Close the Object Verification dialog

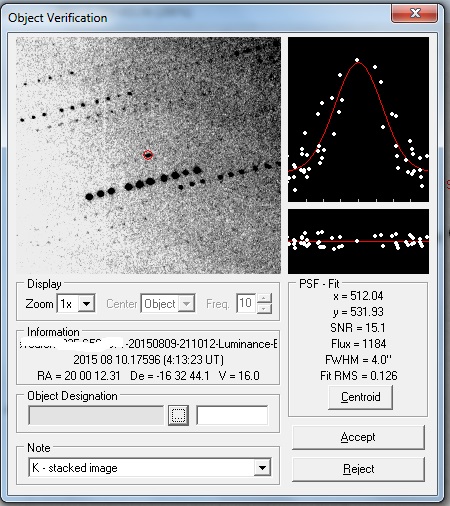tap(414, 13)
